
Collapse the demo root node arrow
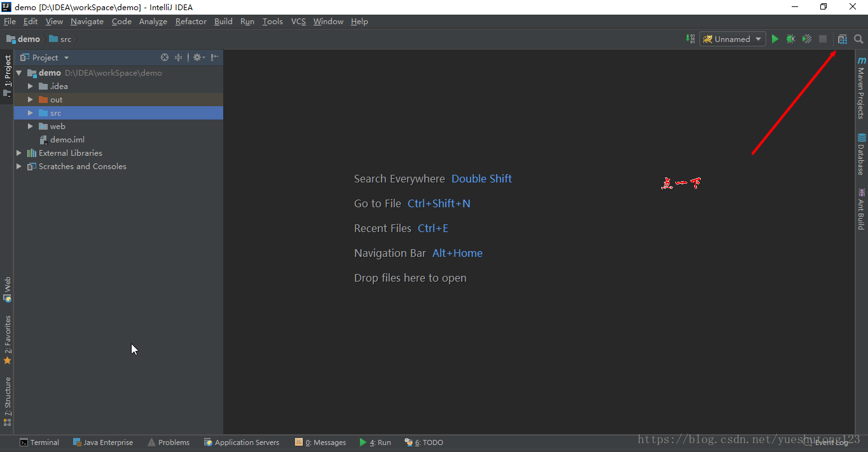pos(19,73)
